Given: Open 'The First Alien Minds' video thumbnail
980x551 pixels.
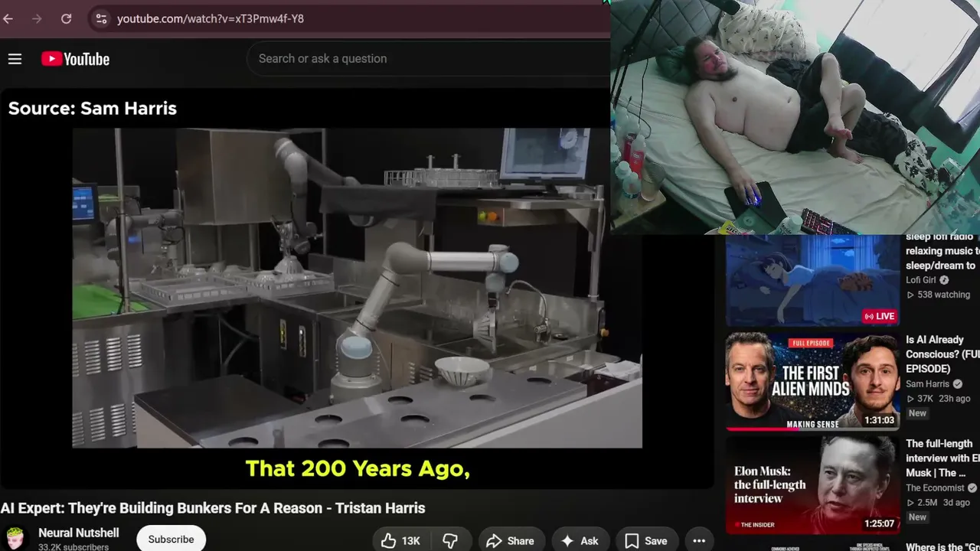Looking at the screenshot, I should (x=812, y=381).
